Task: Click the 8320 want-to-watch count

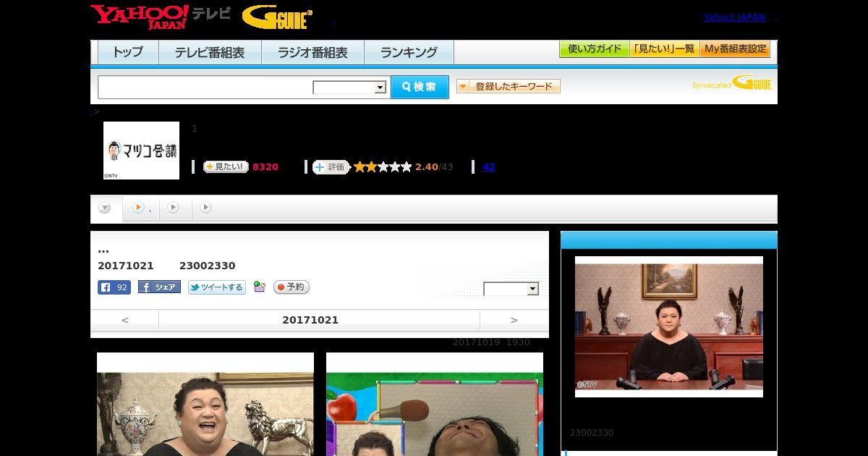Action: tap(265, 167)
